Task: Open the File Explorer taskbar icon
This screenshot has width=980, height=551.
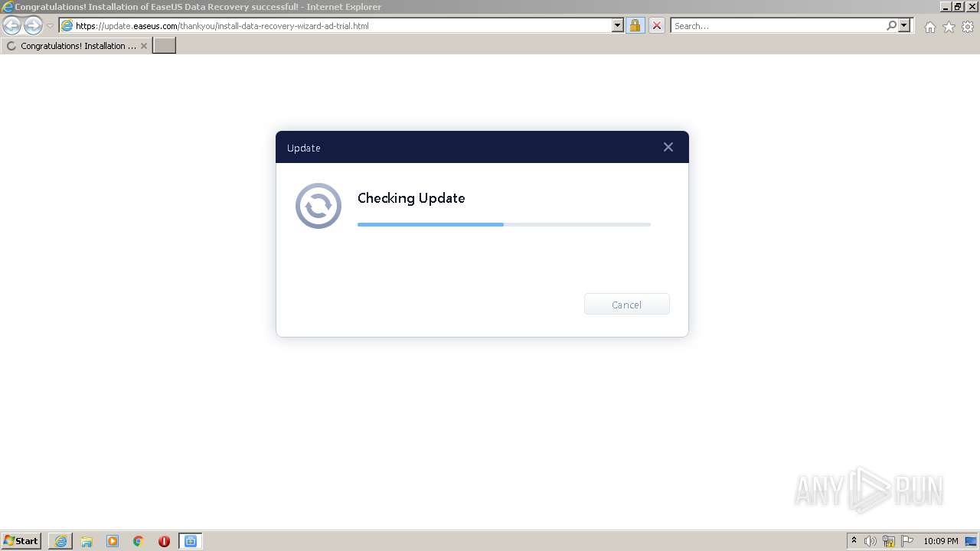Action: [87, 541]
